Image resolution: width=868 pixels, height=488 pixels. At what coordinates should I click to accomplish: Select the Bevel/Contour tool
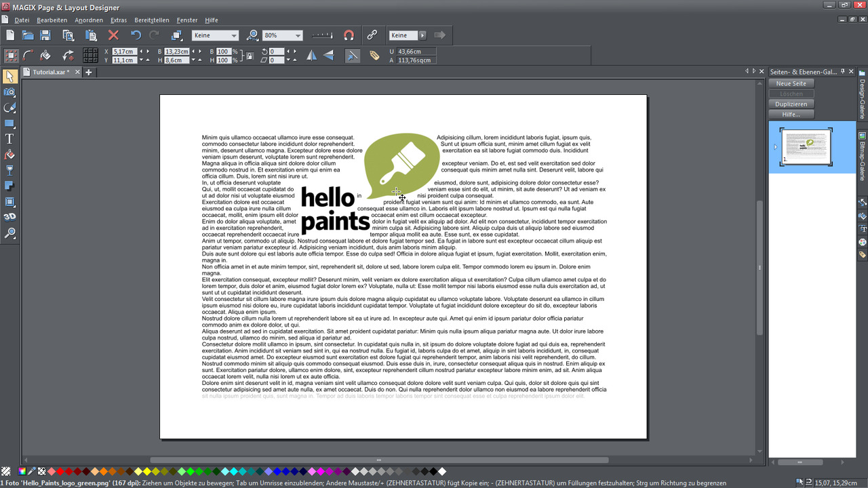[x=9, y=201]
